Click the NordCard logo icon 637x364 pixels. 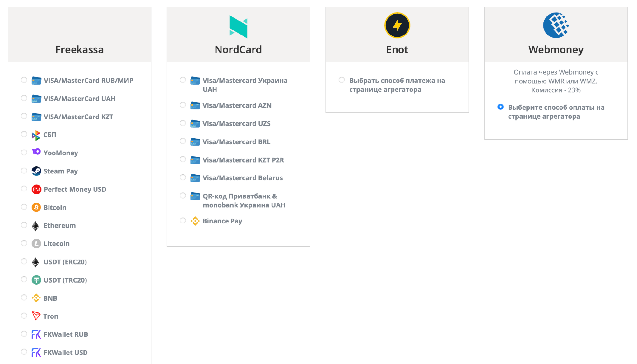pyautogui.click(x=238, y=27)
